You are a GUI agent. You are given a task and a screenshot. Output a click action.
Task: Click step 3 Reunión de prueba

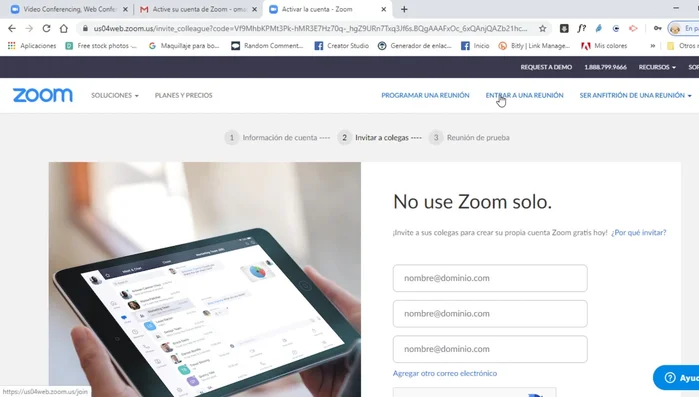click(x=469, y=138)
